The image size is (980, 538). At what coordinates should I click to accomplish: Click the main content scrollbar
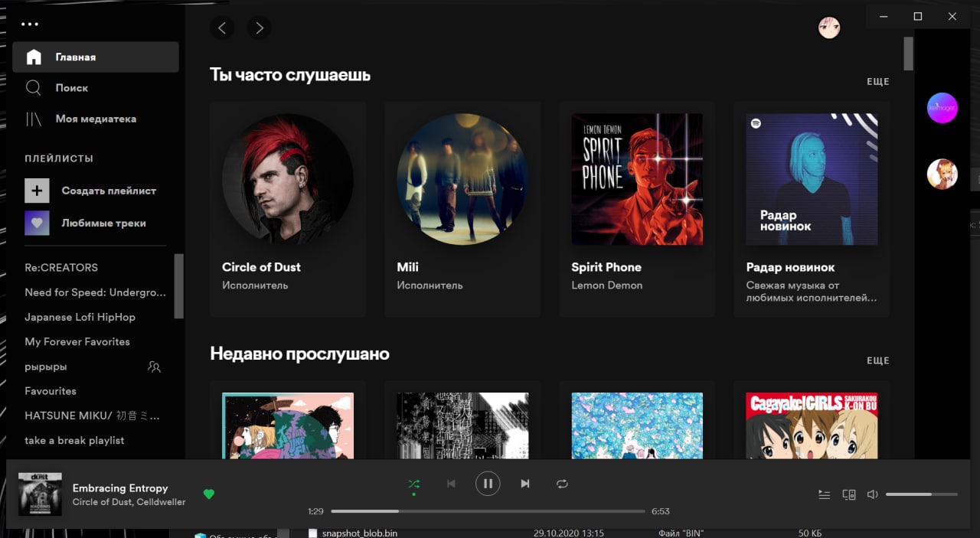(909, 54)
